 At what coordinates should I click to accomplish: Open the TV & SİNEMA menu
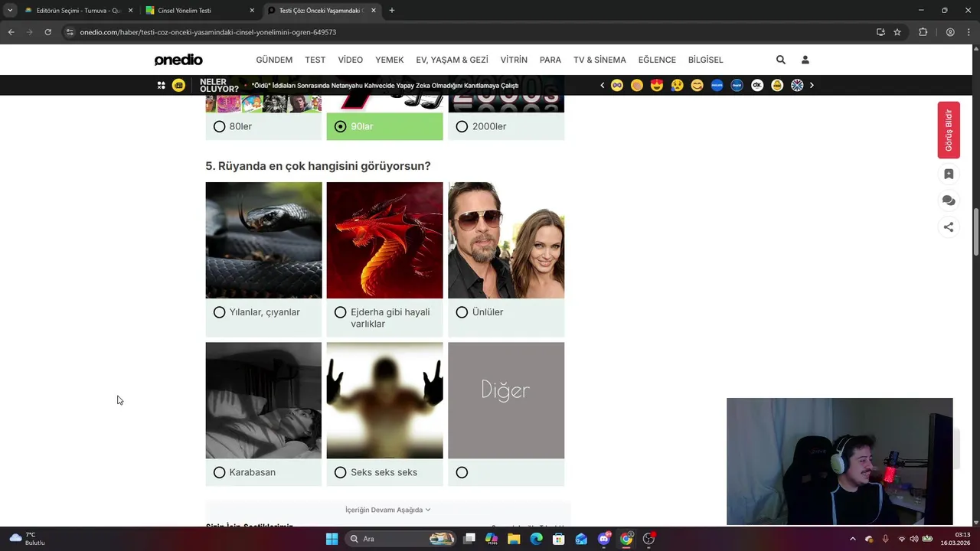pyautogui.click(x=599, y=60)
